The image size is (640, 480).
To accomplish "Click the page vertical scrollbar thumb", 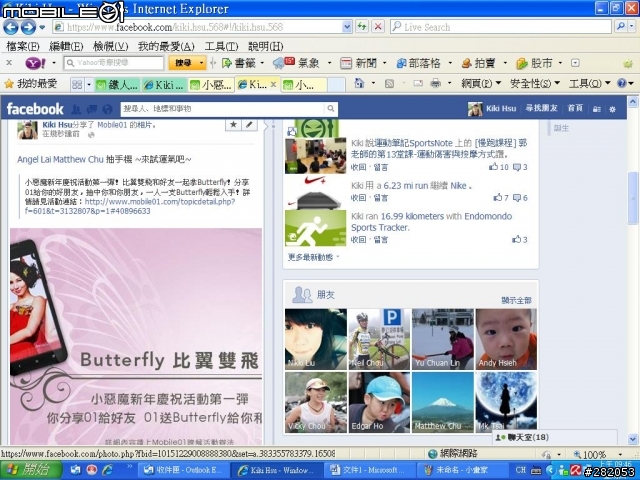I will coord(633,198).
